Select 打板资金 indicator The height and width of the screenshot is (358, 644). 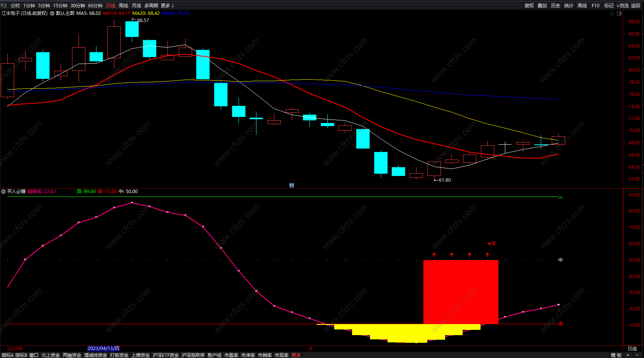click(119, 355)
